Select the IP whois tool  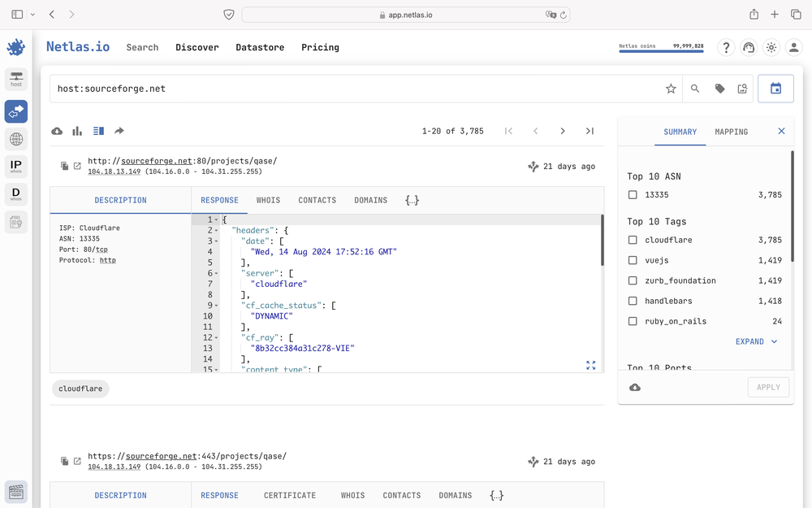point(16,166)
